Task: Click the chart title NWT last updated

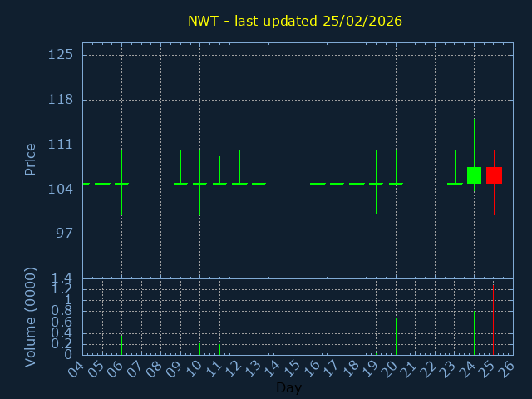Action: tap(295, 21)
